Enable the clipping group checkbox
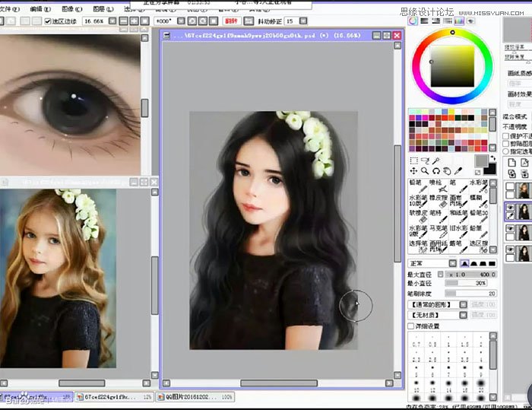 (505, 144)
